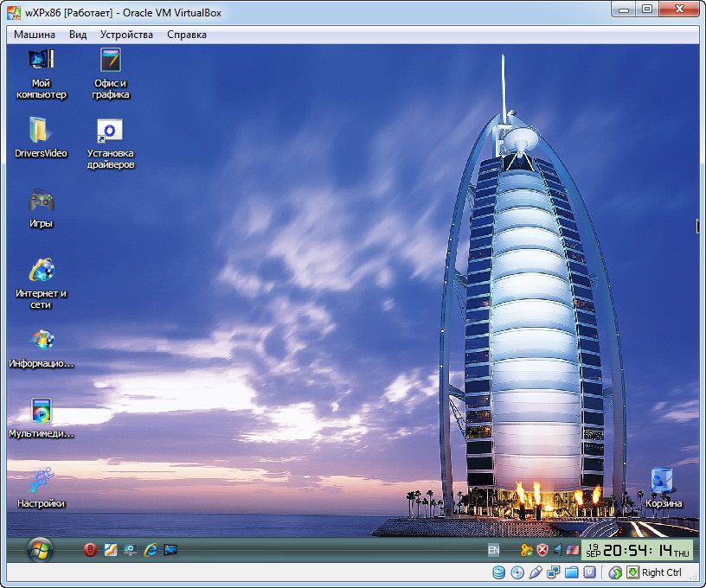Select the Установка драйверов shortcut
This screenshot has height=588, width=706.
[110, 131]
